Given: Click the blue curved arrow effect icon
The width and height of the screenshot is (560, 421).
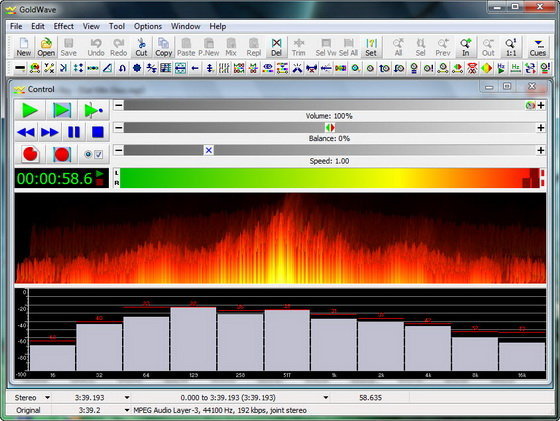Looking at the screenshot, I should (x=122, y=68).
